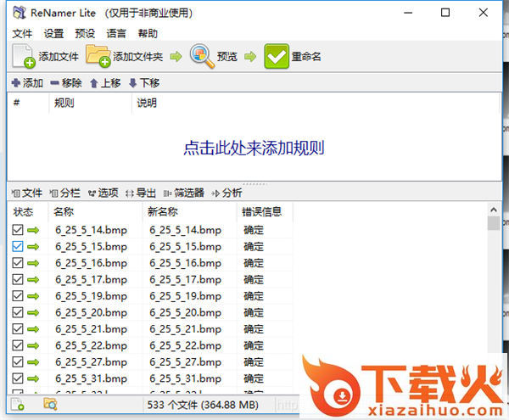Toggle the checkbox for 6_25_5_27.bmp
The width and height of the screenshot is (509, 420).
coord(18,362)
